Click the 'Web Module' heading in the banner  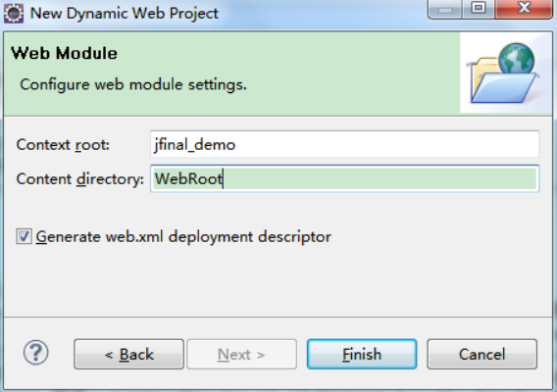[64, 53]
